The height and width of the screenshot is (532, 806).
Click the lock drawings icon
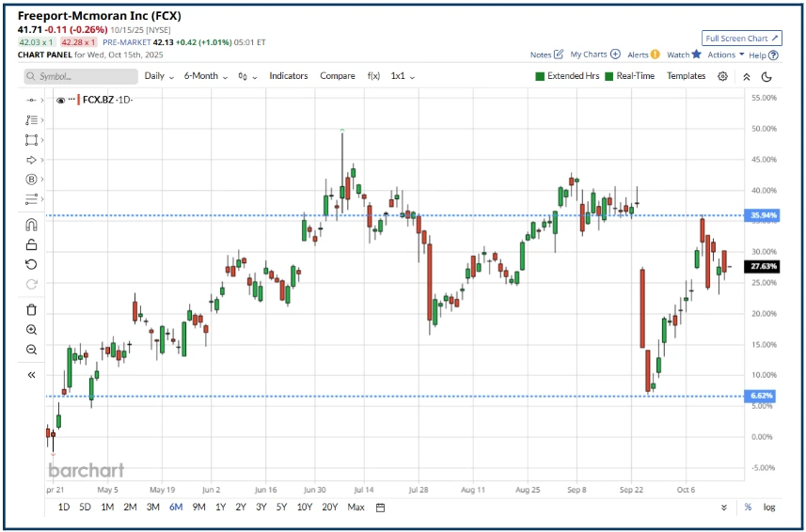point(31,244)
